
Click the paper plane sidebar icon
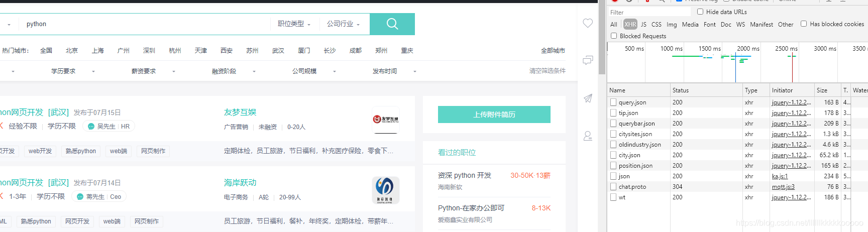(x=588, y=98)
